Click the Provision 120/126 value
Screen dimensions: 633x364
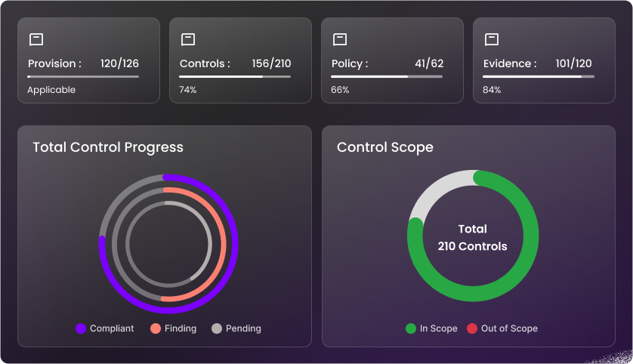pyautogui.click(x=119, y=64)
